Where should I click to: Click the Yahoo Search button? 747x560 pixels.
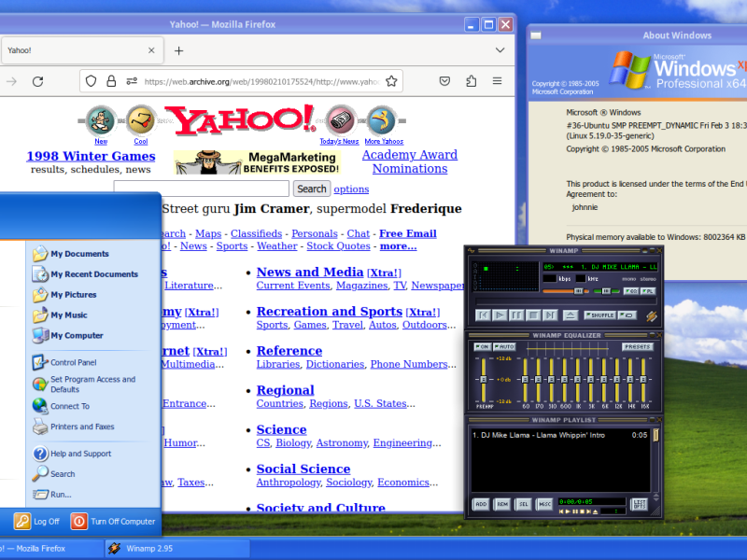(x=312, y=189)
